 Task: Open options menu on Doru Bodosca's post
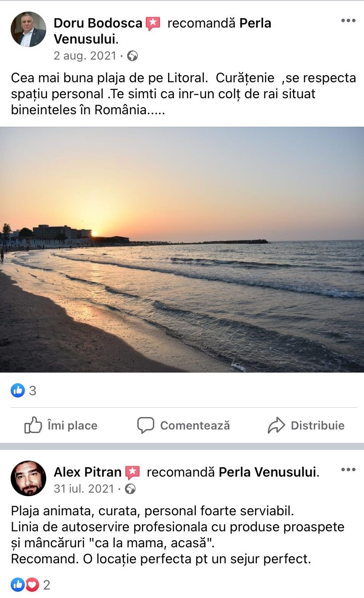point(348,20)
